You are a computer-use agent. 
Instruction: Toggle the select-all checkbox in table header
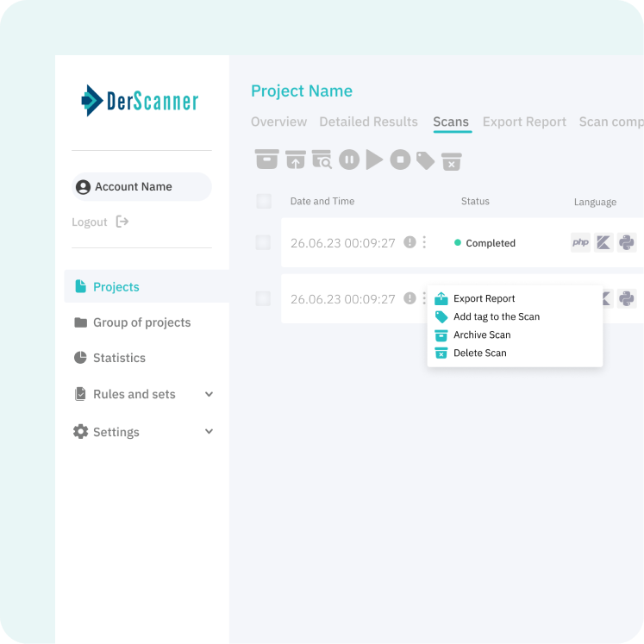264,201
